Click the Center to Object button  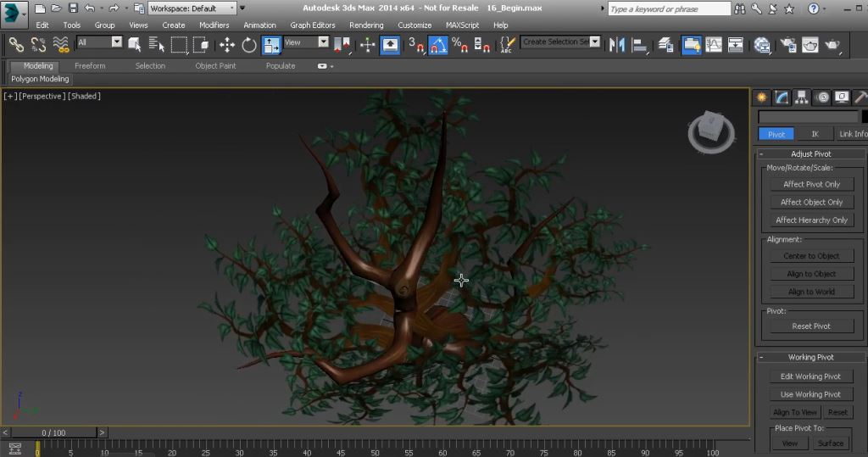811,256
